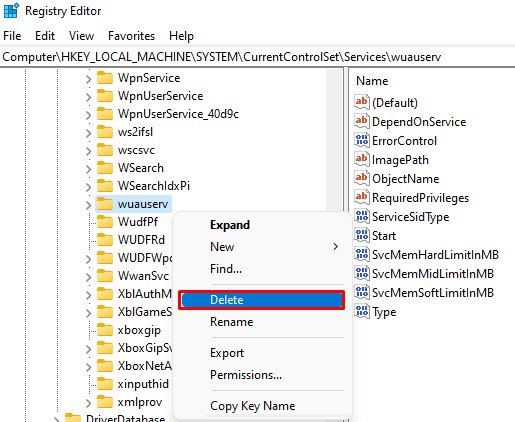
Task: Click the Registry Editor app icon
Action: (11, 10)
